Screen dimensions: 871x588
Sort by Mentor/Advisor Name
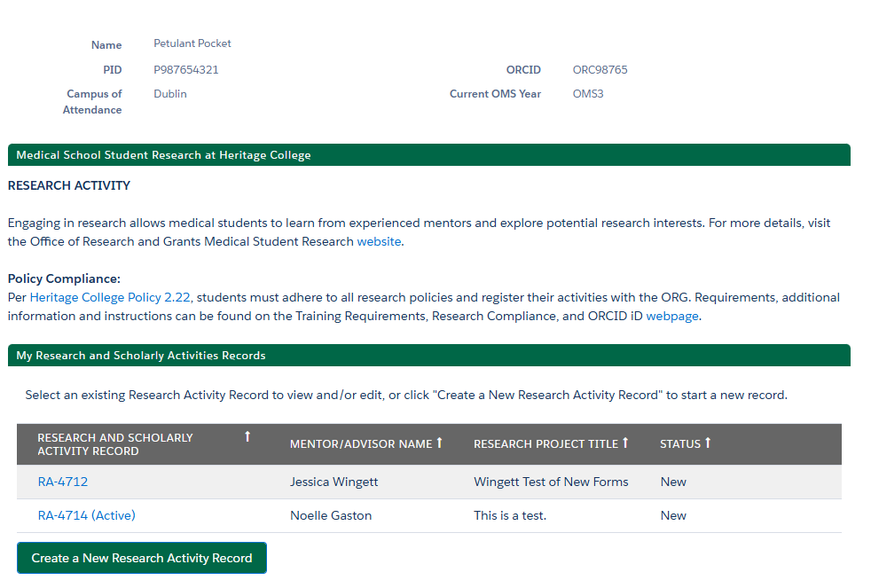pos(439,443)
